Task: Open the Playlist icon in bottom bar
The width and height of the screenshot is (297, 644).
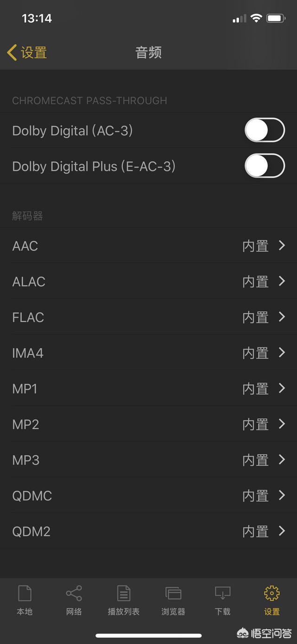Action: pyautogui.click(x=123, y=594)
